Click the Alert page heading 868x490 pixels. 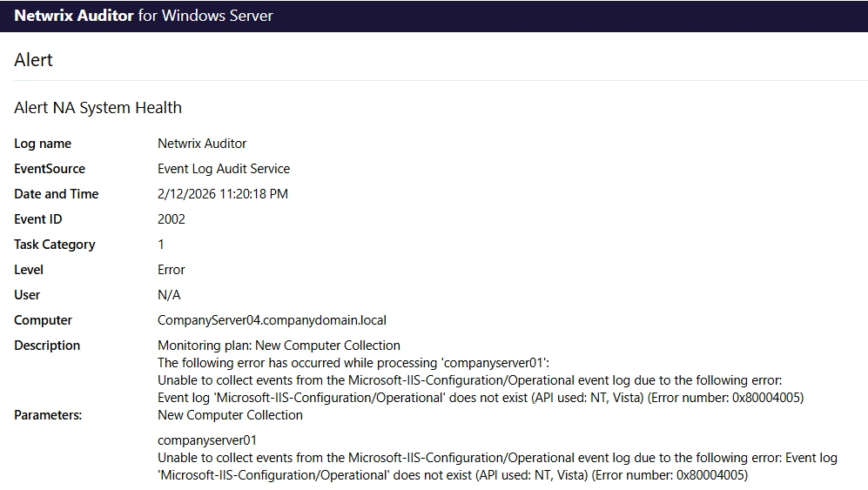(34, 60)
